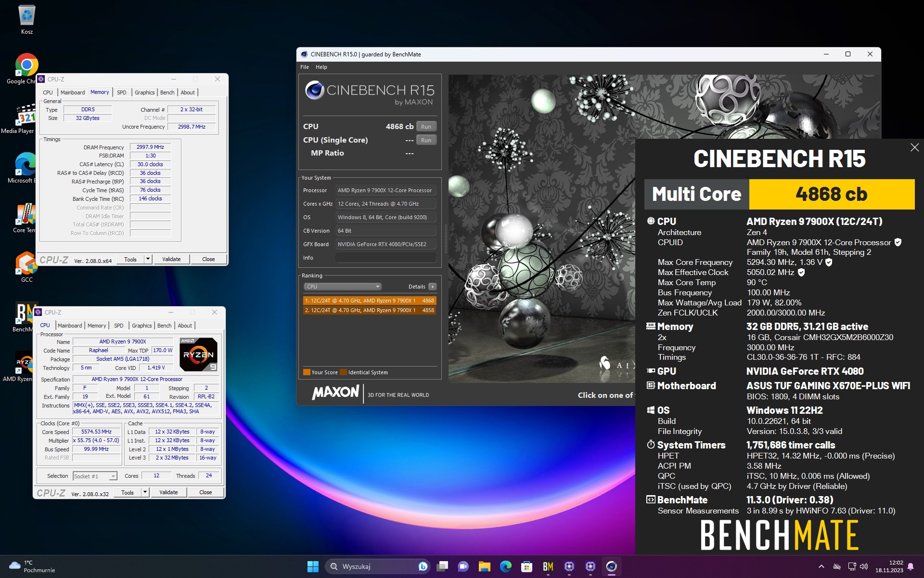Open the BenchMate desktop shortcut
The image size is (924, 578).
point(24,317)
